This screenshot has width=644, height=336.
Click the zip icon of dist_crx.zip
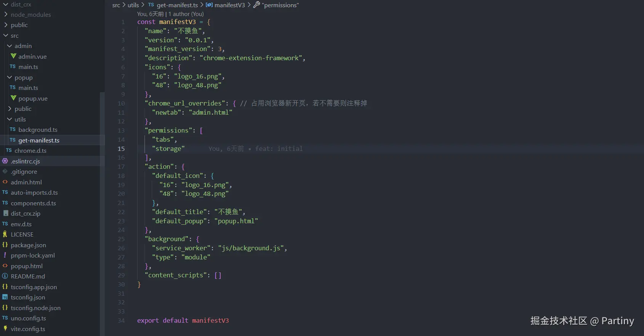(x=5, y=213)
